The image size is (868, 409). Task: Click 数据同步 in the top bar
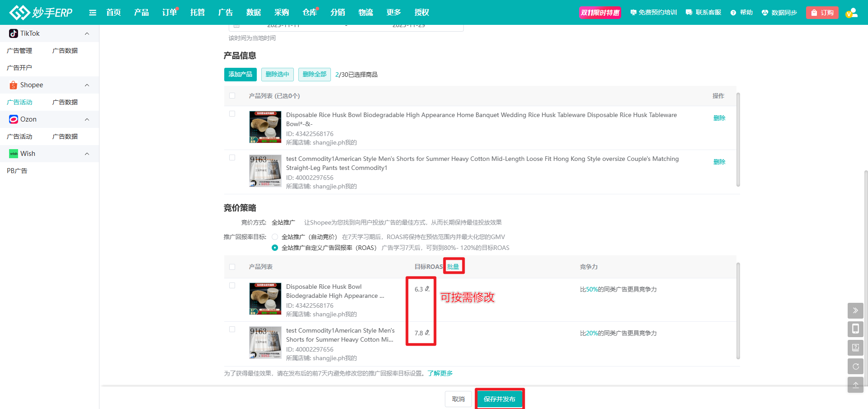click(779, 13)
